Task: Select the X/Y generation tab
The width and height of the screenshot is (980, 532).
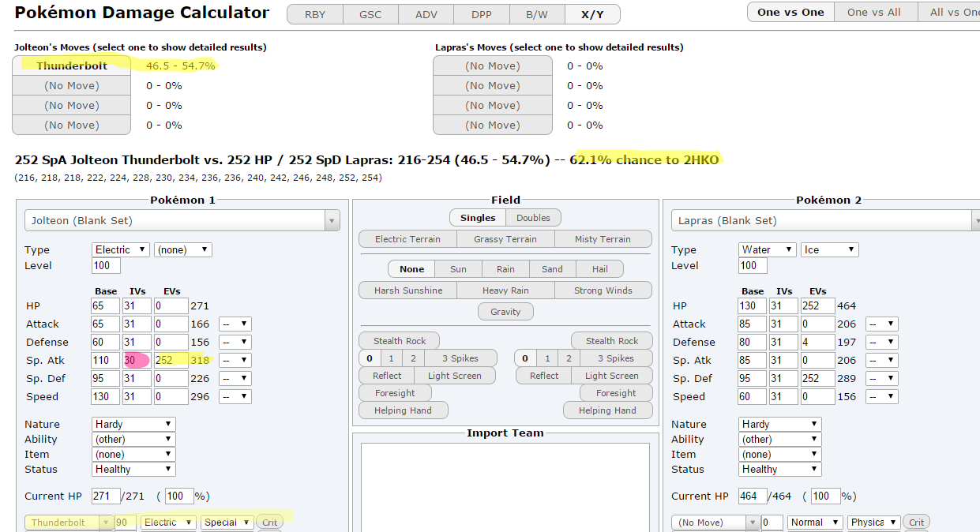Action: tap(592, 14)
